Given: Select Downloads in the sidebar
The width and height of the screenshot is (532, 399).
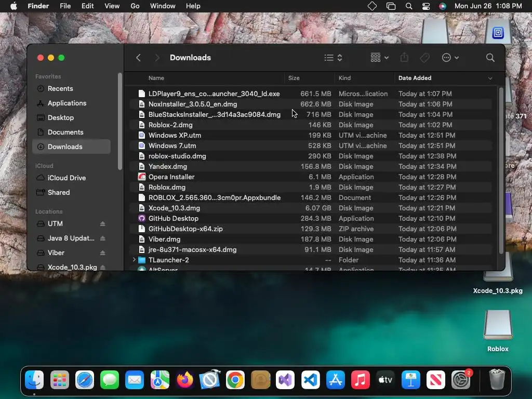Looking at the screenshot, I should tap(71, 147).
